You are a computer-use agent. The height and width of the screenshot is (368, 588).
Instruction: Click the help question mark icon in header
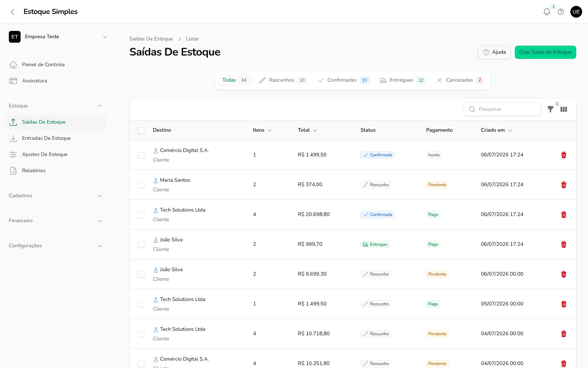pos(561,12)
